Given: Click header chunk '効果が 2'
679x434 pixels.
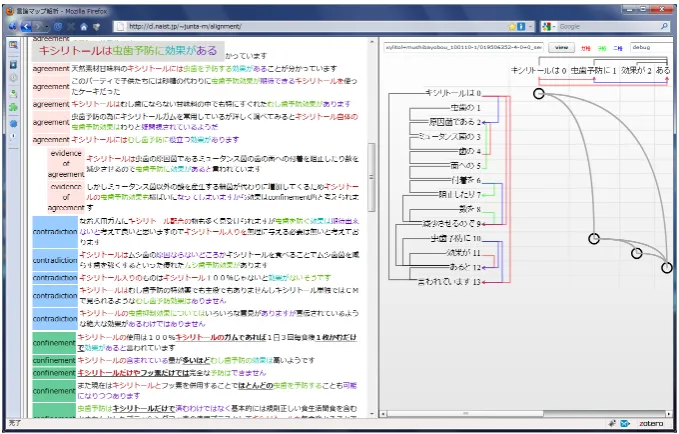Looking at the screenshot, I should tap(636, 70).
